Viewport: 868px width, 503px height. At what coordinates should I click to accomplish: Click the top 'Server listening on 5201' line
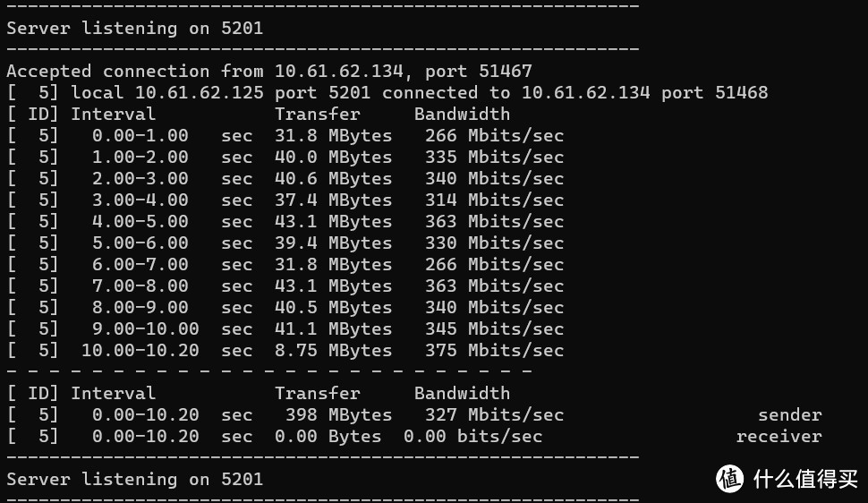tap(134, 28)
